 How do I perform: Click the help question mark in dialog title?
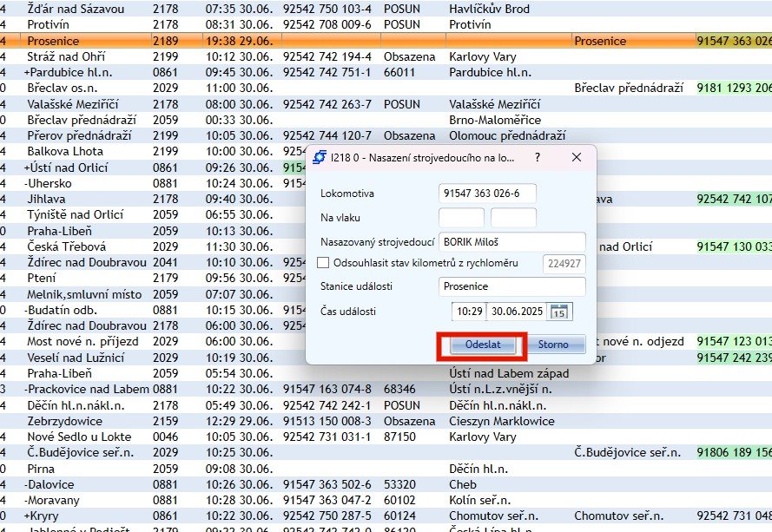pos(537,158)
